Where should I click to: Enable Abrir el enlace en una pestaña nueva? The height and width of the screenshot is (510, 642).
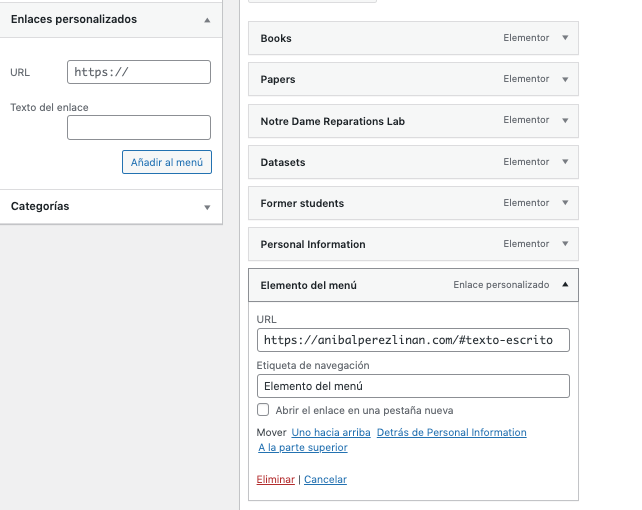coord(263,410)
